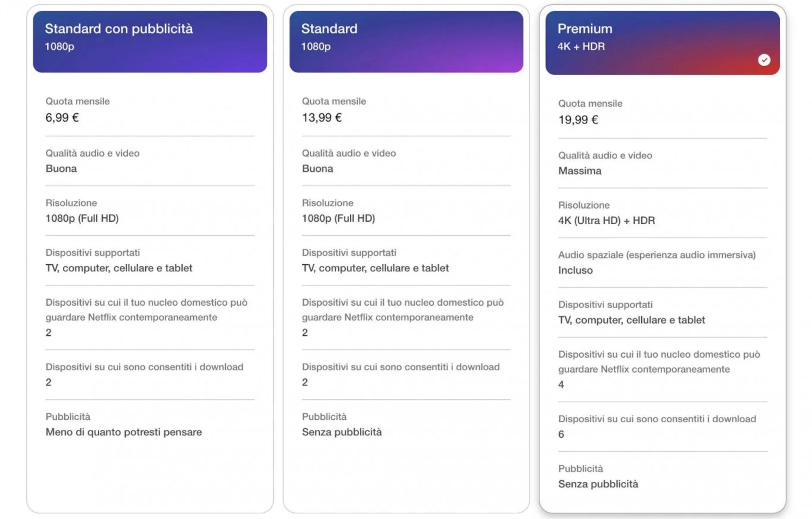812x519 pixels.
Task: Click Premium simultaneous devices value 4
Action: pyautogui.click(x=561, y=384)
